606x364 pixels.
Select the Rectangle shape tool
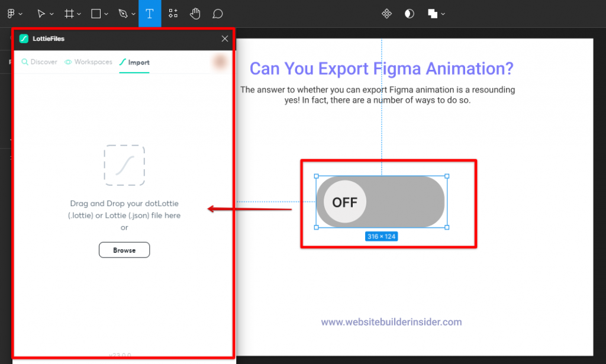click(96, 14)
